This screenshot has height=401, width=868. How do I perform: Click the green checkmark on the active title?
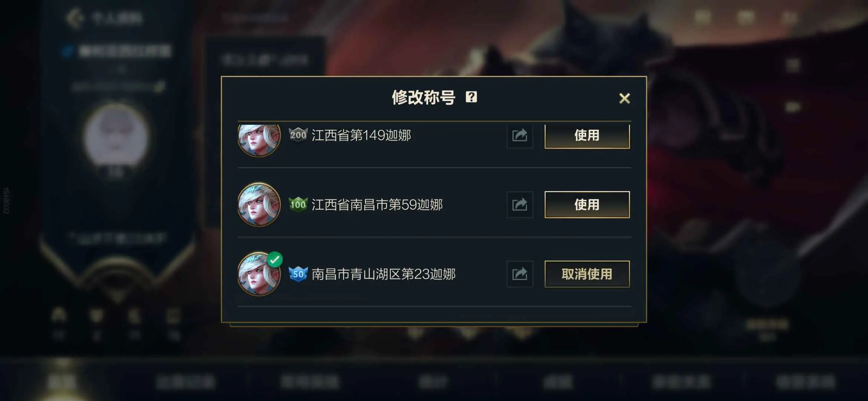pyautogui.click(x=275, y=260)
